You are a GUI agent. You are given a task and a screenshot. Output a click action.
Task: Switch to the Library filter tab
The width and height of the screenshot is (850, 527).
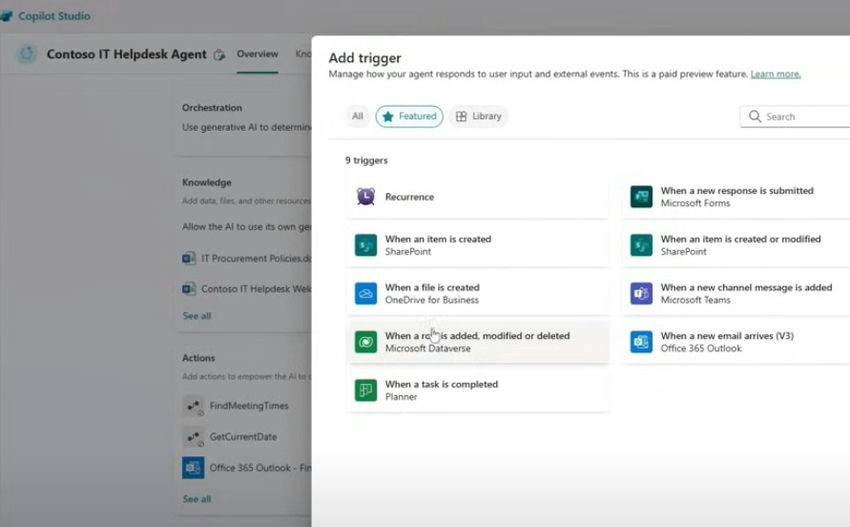[478, 116]
